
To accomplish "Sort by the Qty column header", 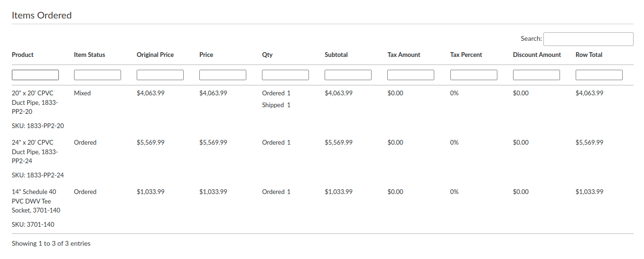I will (x=267, y=55).
